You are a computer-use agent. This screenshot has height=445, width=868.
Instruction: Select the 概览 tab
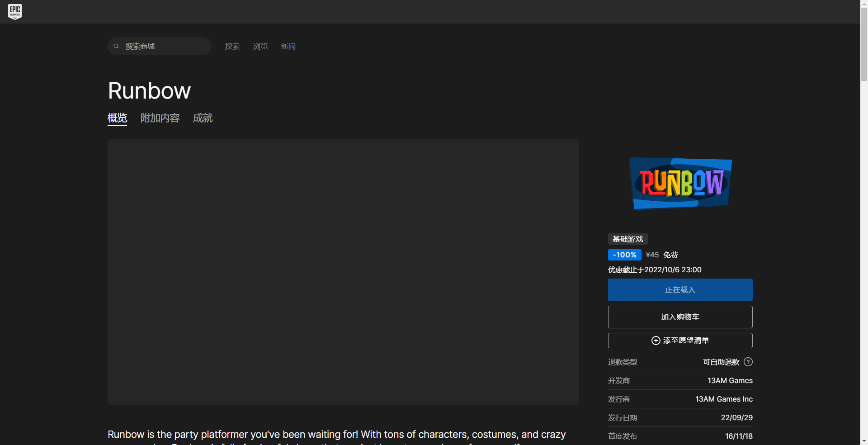[x=117, y=118]
